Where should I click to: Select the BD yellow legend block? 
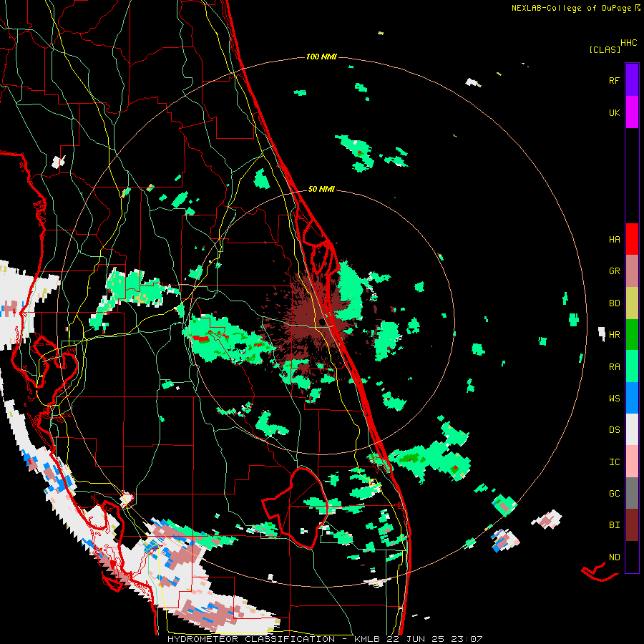[x=632, y=303]
